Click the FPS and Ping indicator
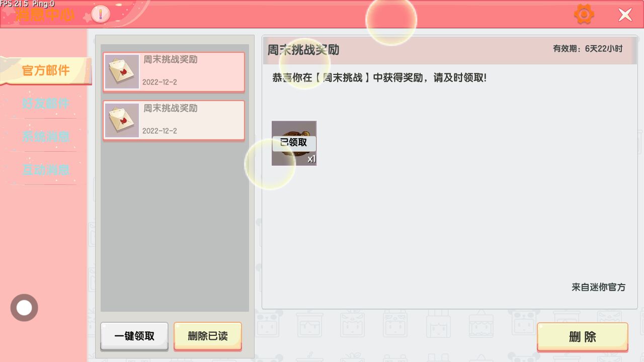644x362 pixels. [x=28, y=4]
